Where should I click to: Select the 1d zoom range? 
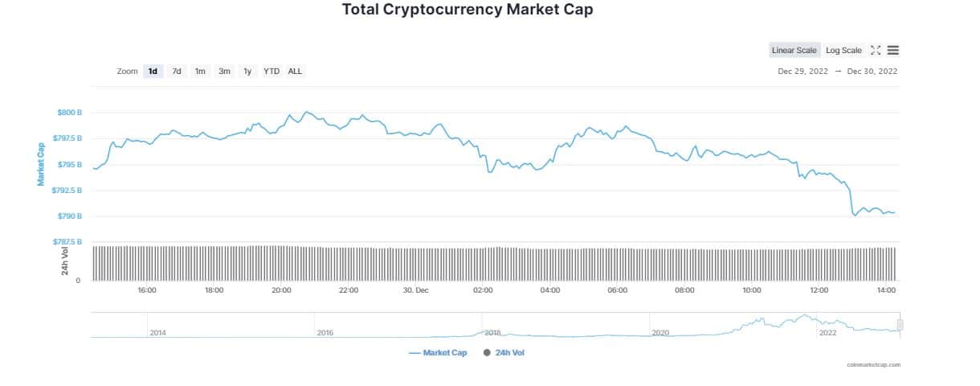(153, 71)
